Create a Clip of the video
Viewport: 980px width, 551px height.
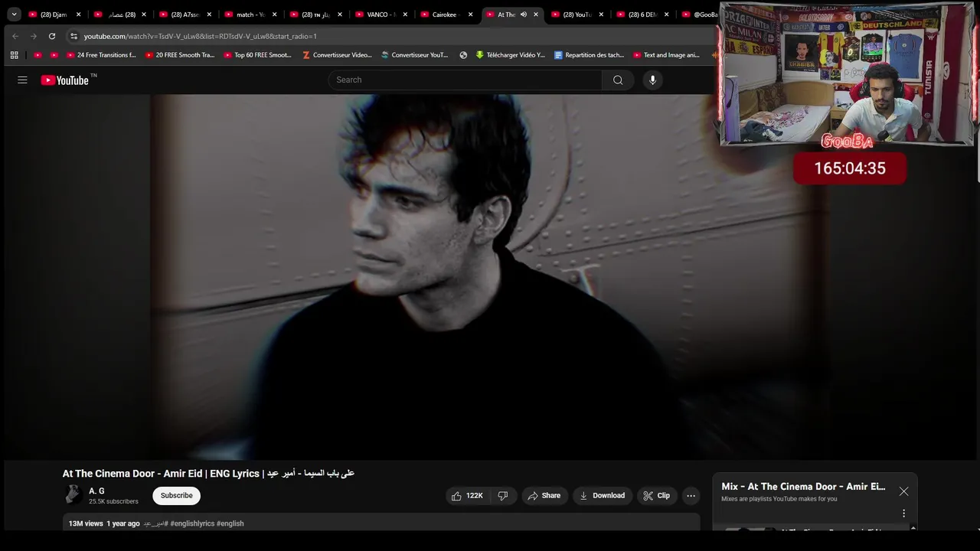pos(657,496)
